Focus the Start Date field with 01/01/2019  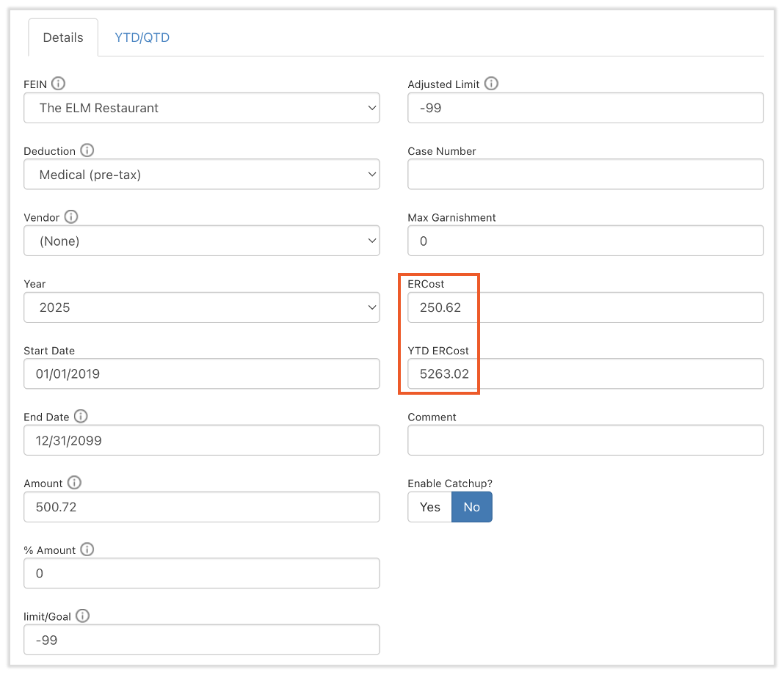(201, 374)
